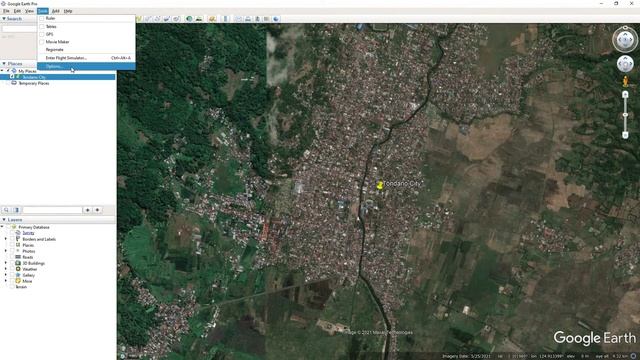Open the planets switcher icon in the toolbar
Screen dimensions: 640x360
[x=212, y=19]
